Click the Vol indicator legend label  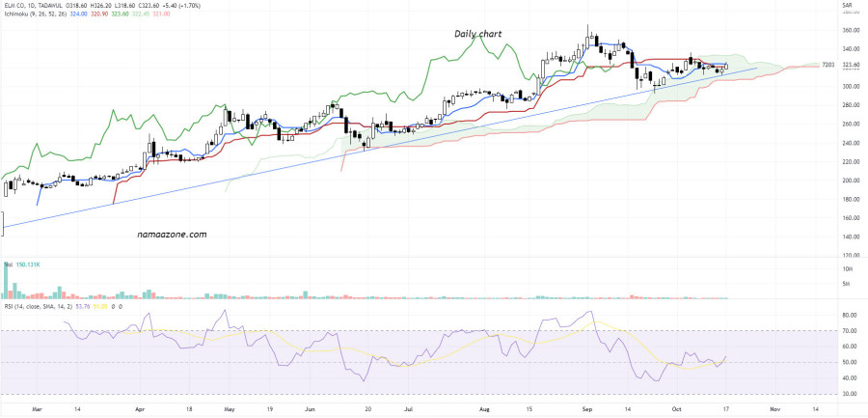point(6,262)
